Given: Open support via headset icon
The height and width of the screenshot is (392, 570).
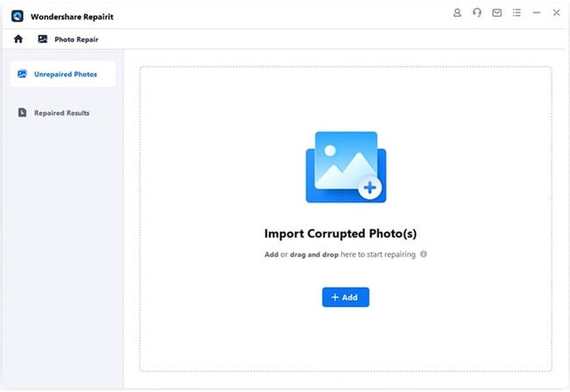Looking at the screenshot, I should pyautogui.click(x=477, y=13).
